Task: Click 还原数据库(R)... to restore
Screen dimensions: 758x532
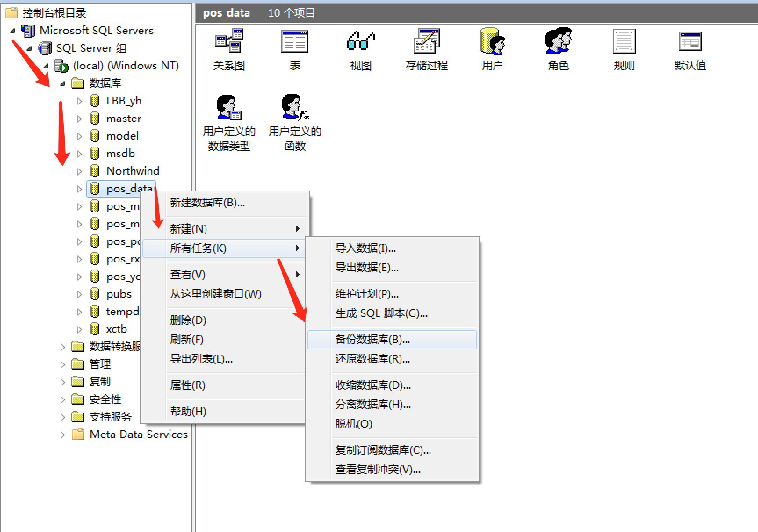Action: coord(392,359)
